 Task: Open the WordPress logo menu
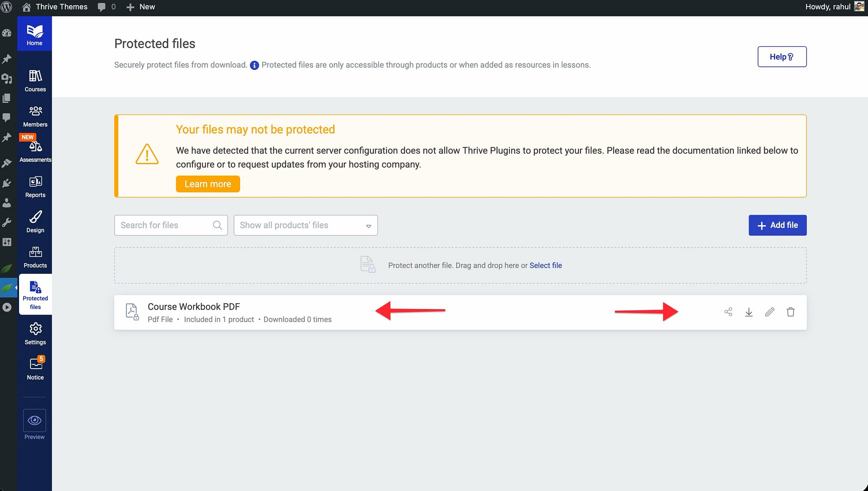click(x=7, y=7)
